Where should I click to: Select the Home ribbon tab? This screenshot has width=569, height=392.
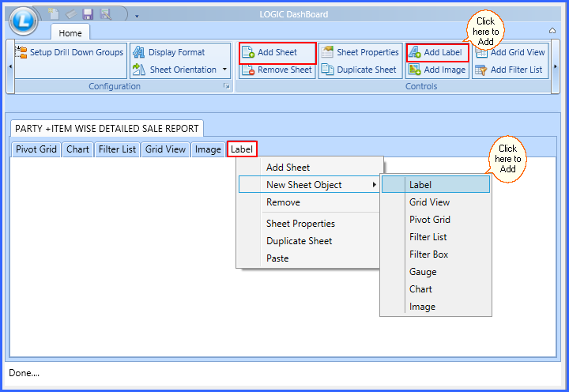click(70, 33)
